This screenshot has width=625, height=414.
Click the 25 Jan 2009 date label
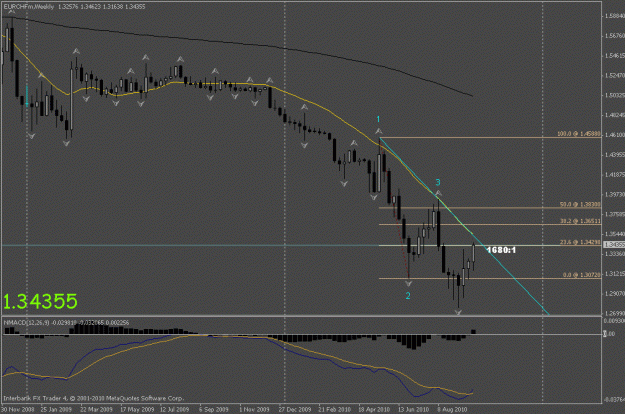click(x=56, y=409)
